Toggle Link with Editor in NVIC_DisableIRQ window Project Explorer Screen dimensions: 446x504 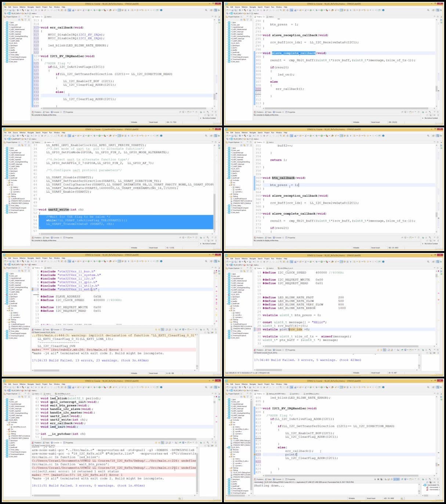[x=22, y=20]
